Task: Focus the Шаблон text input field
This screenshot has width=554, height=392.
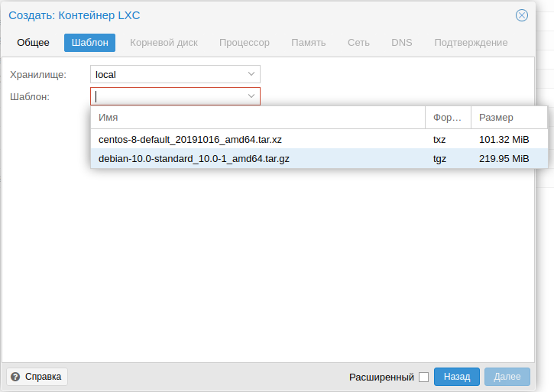Action: [x=168, y=96]
